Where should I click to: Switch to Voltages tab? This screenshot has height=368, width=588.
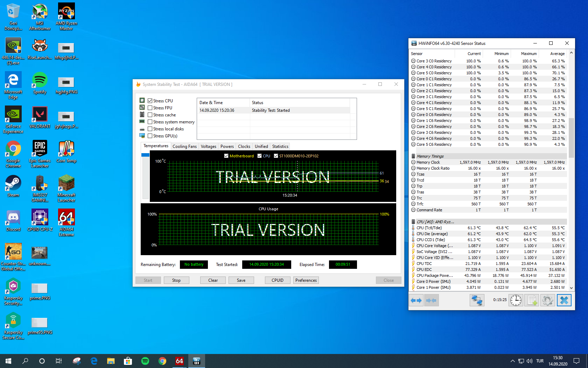[x=208, y=146]
